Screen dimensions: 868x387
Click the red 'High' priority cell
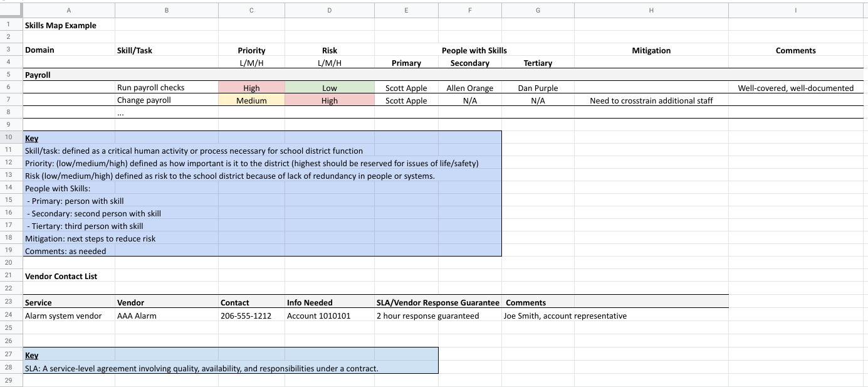click(x=251, y=88)
